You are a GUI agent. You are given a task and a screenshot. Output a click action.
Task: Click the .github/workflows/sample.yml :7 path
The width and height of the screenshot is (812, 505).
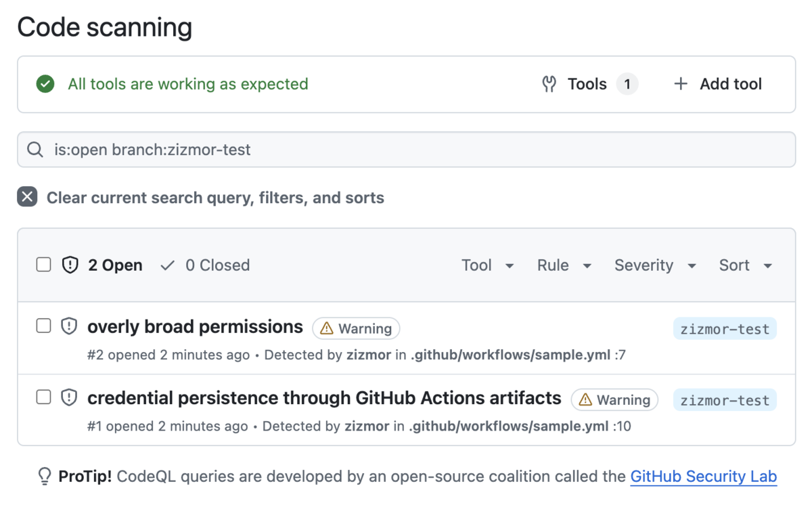point(518,355)
